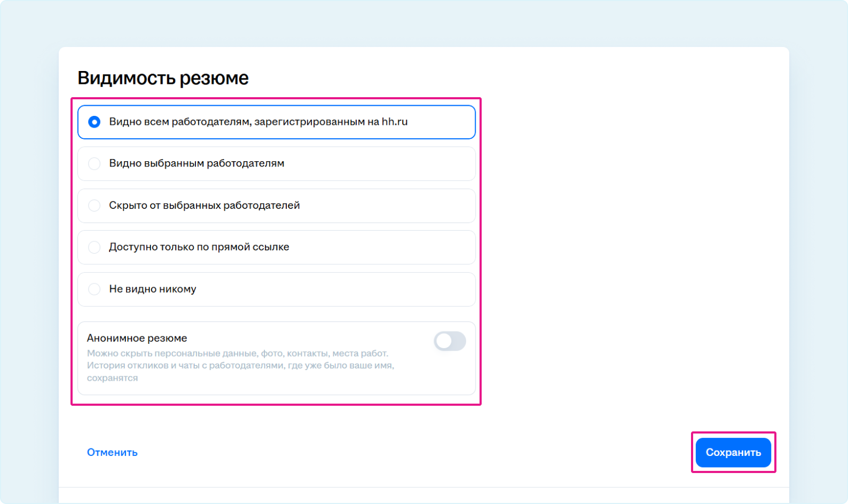Select the 'Видно всем работодателям' radio button
Image resolution: width=848 pixels, height=504 pixels.
point(95,122)
